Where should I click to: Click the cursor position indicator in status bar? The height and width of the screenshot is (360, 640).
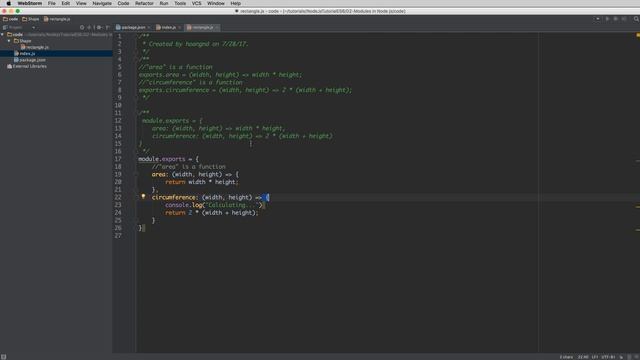coord(583,357)
